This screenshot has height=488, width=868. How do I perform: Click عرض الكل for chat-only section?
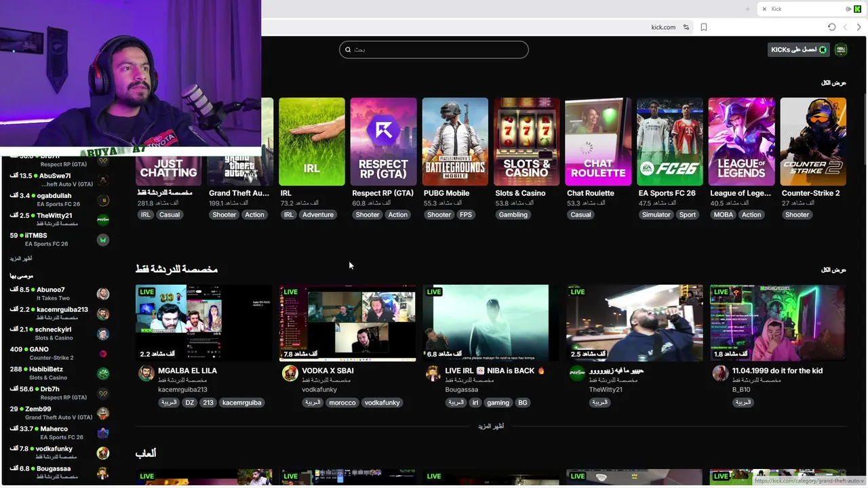coord(833,270)
